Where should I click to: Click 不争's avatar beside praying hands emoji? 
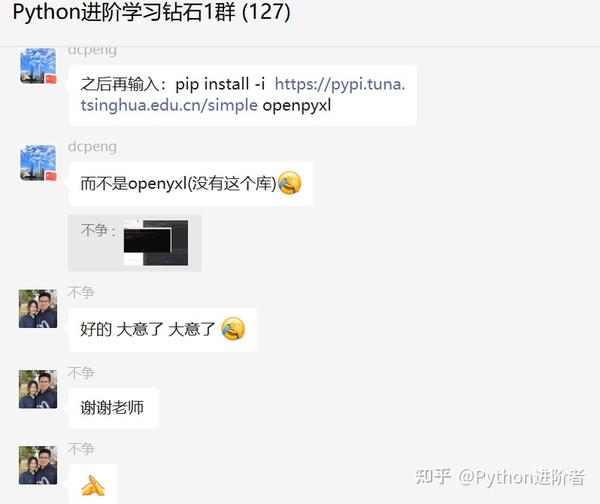tap(38, 465)
